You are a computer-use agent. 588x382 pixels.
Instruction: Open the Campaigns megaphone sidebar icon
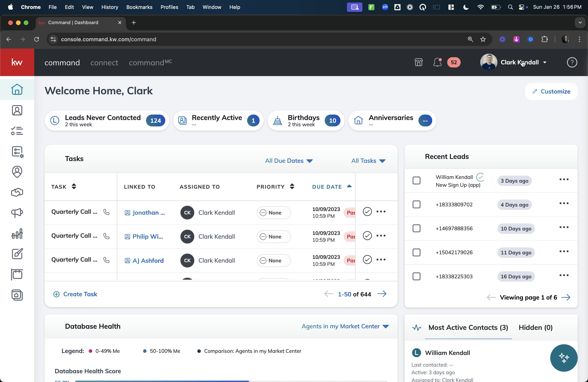tap(17, 213)
